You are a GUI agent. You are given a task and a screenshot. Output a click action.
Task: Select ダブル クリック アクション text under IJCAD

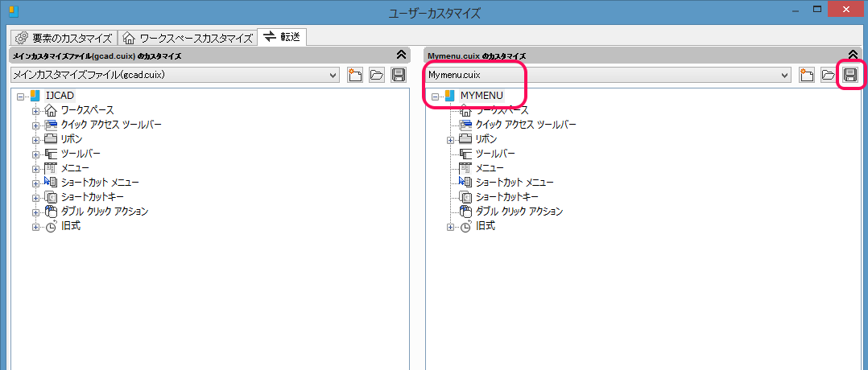point(105,212)
